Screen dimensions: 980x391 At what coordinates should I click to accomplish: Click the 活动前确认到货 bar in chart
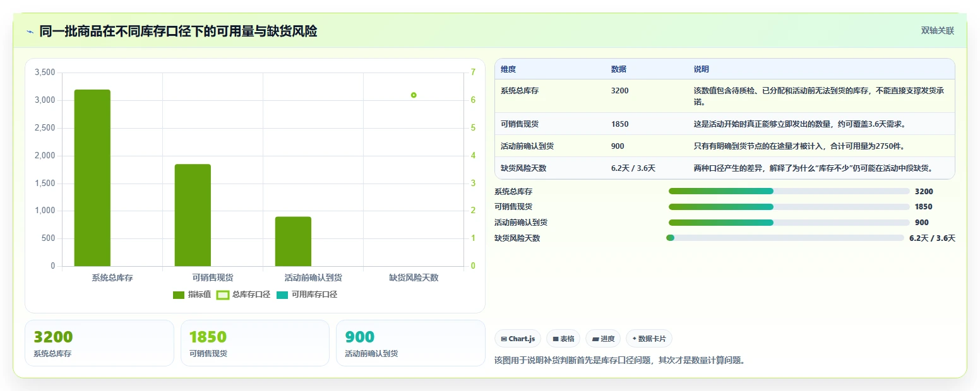(x=293, y=242)
